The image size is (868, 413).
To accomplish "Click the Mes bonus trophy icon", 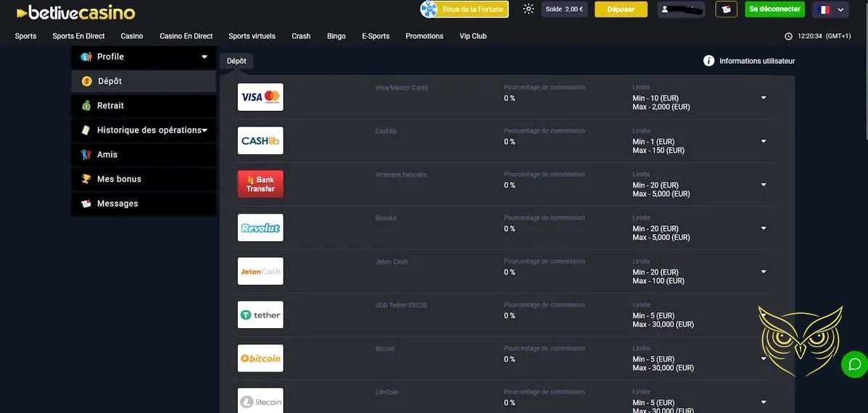I will click(x=86, y=179).
